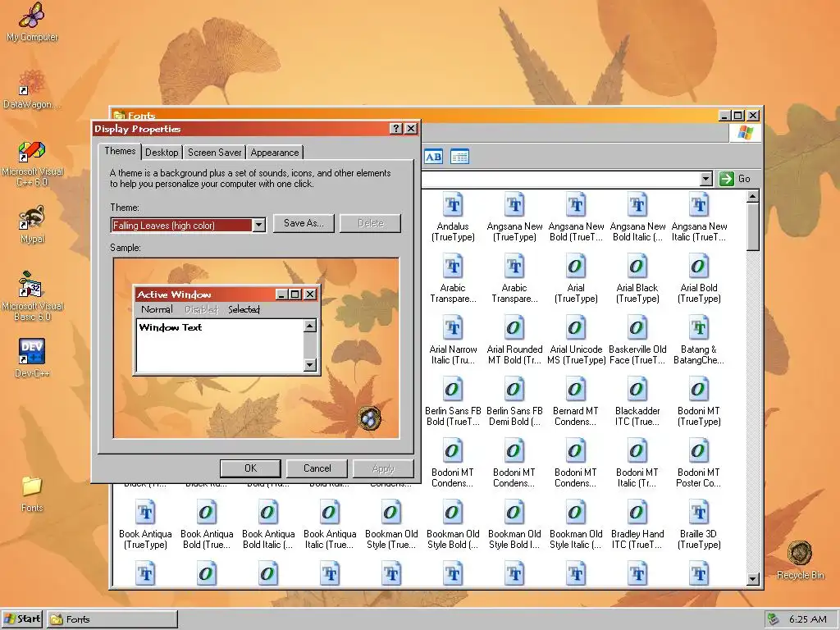Switch to the Appearance tab
840x630 pixels.
(x=275, y=153)
